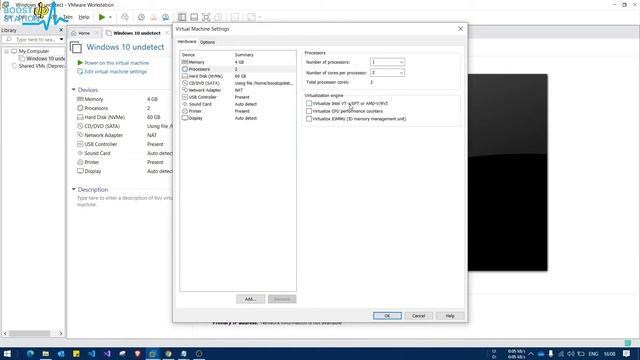The height and width of the screenshot is (360, 640).
Task: Click the library horizontal scrollbar
Action: coord(29,333)
